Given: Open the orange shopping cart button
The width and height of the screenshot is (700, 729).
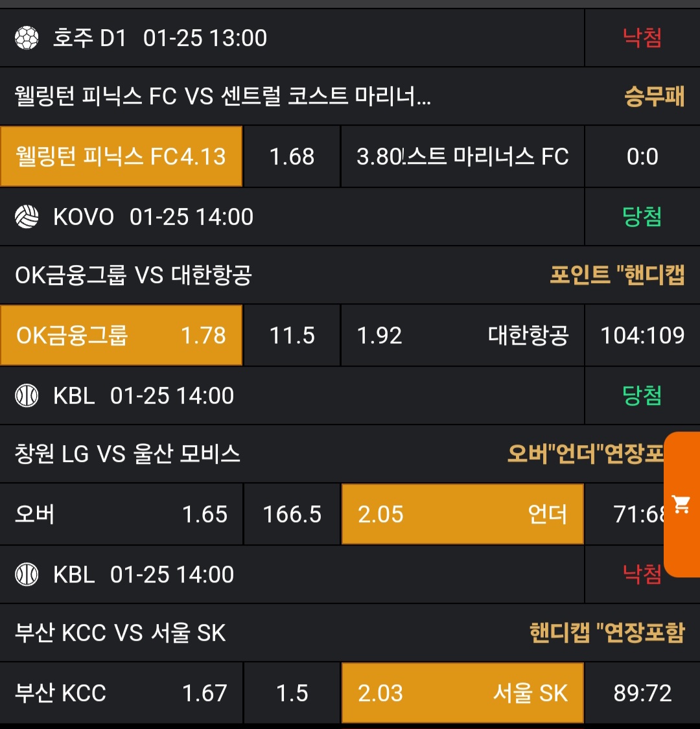Looking at the screenshot, I should point(682,504).
